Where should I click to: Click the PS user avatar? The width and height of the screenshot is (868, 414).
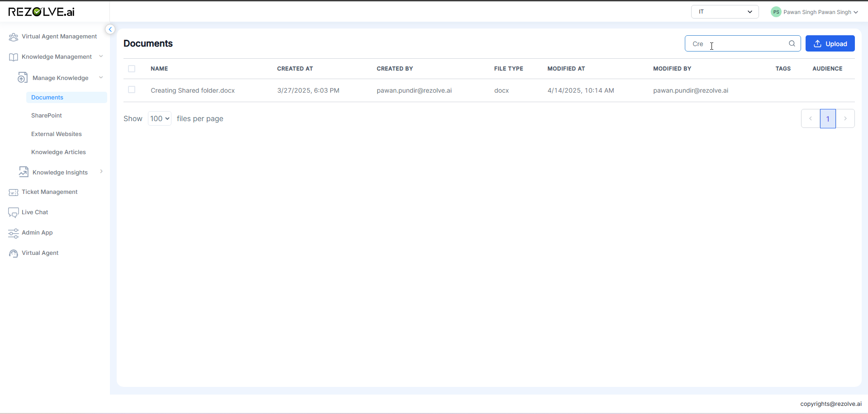click(776, 12)
